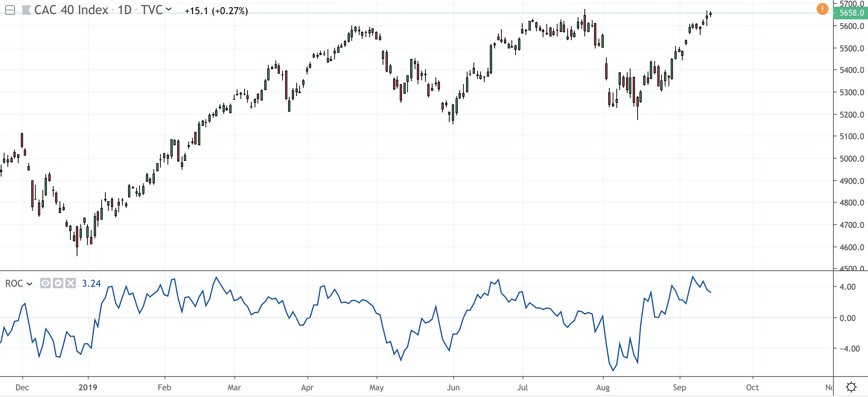Click the Feb label on time axis
868x397 pixels.
tap(165, 387)
